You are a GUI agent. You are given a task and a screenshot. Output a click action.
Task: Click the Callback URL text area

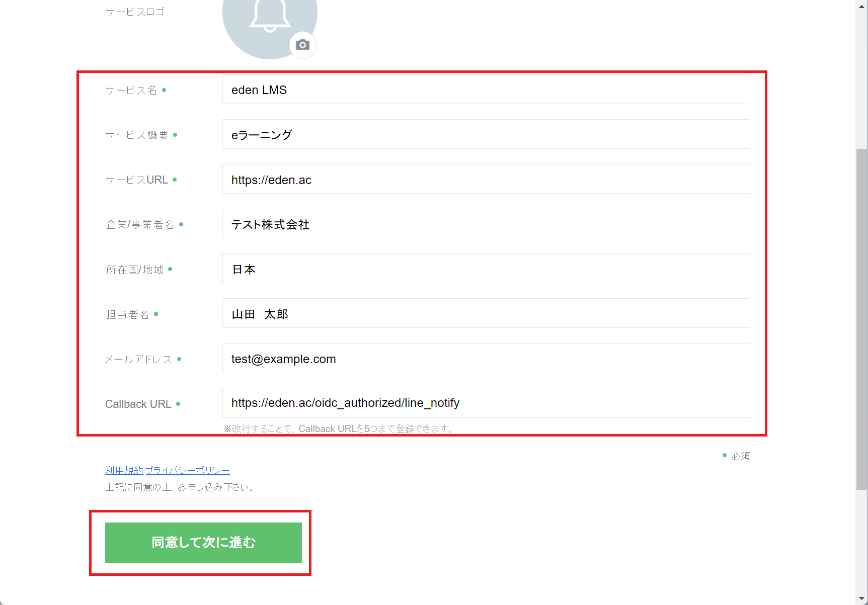(x=486, y=403)
